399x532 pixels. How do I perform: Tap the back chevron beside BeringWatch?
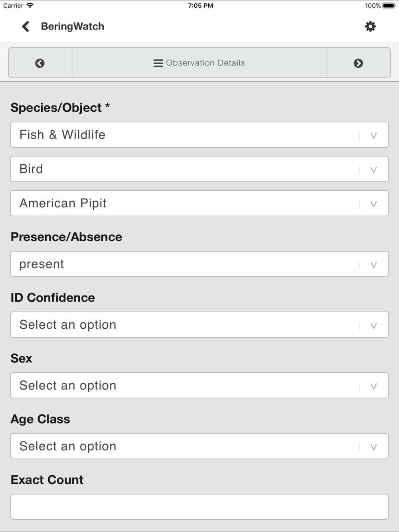26,26
